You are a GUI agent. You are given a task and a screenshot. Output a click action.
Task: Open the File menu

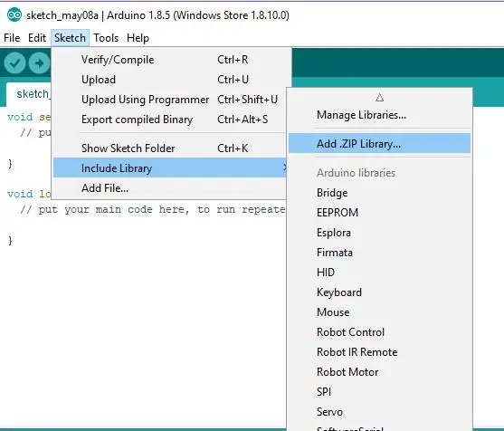12,38
